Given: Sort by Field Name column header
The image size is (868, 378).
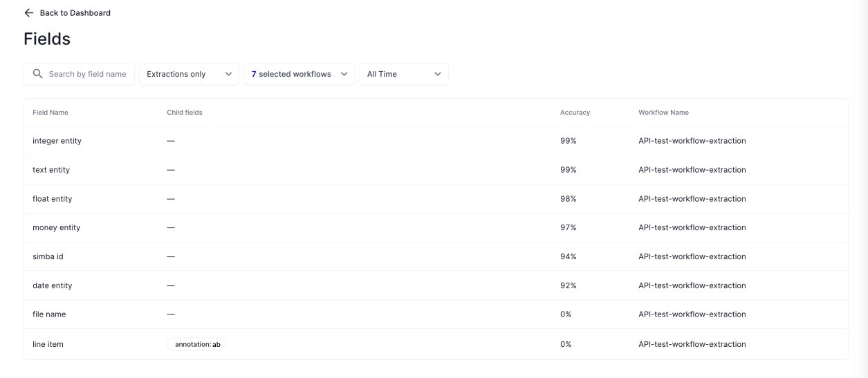Looking at the screenshot, I should tap(50, 113).
